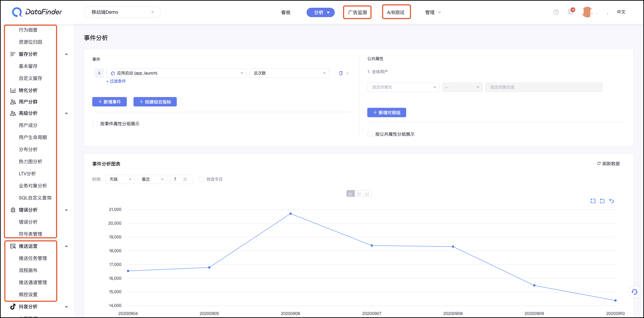The height and width of the screenshot is (318, 644).
Task: Click the 新增对照组 button
Action: click(x=387, y=112)
